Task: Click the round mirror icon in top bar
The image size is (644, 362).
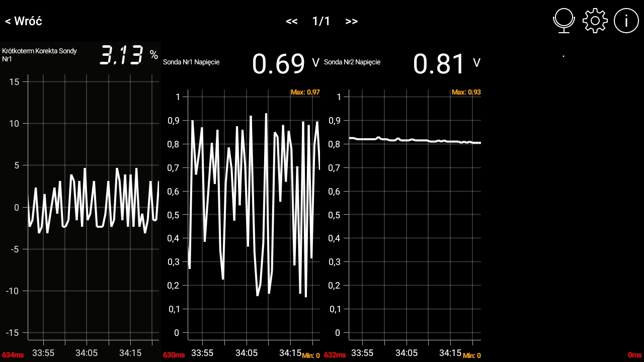Action: pos(563,21)
